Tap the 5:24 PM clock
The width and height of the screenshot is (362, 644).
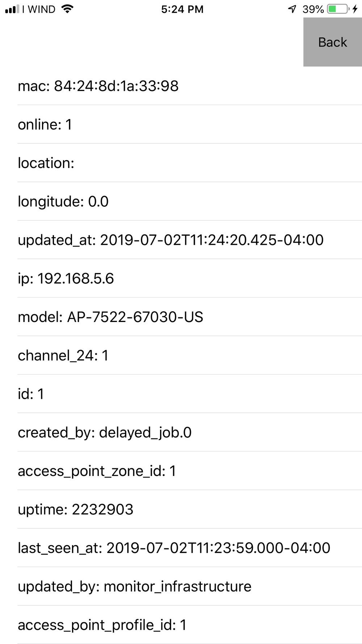click(x=182, y=9)
